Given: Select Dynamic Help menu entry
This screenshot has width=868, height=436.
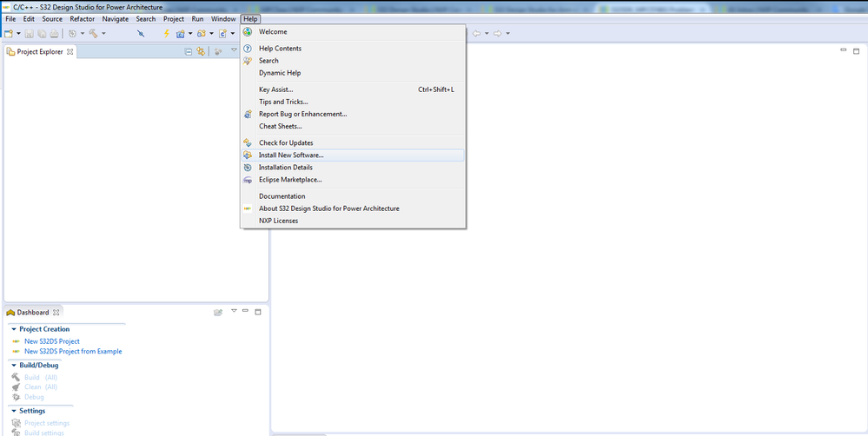Looking at the screenshot, I should coord(353,73).
